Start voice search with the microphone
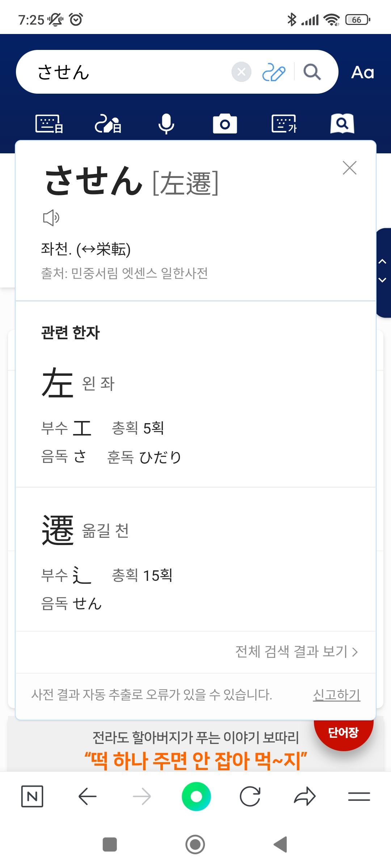Viewport: 391px width, 868px height. tap(166, 124)
